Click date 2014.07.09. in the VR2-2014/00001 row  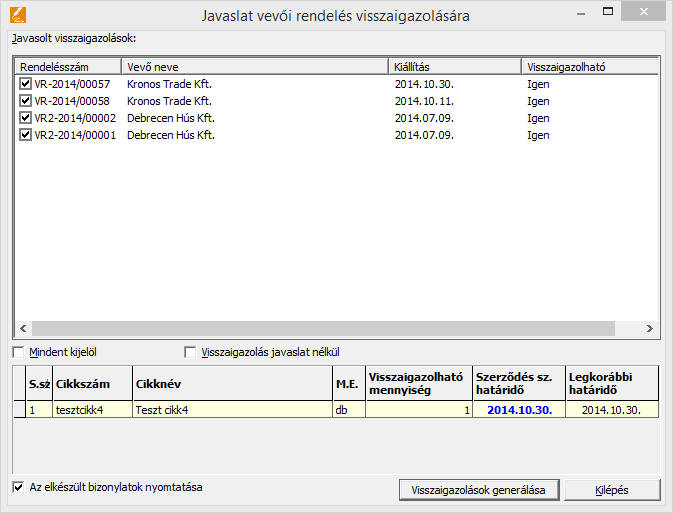point(424,135)
